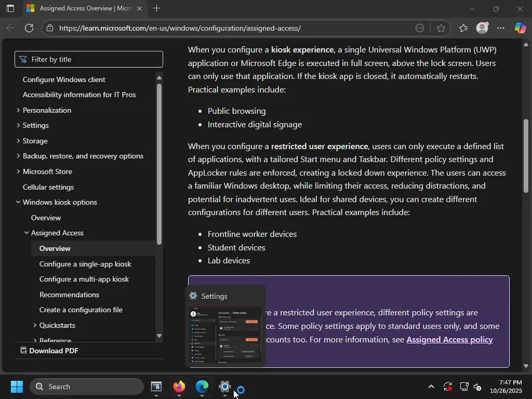Click the tab actions menu icon

[x=10, y=8]
